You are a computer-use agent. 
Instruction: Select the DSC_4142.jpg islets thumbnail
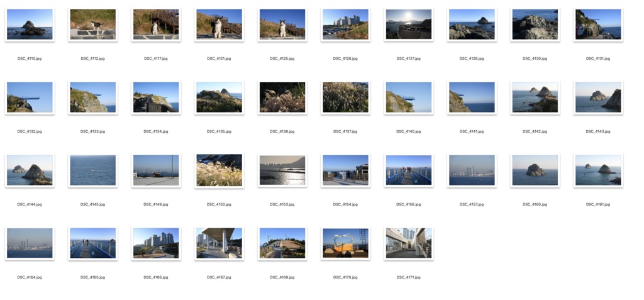[535, 97]
